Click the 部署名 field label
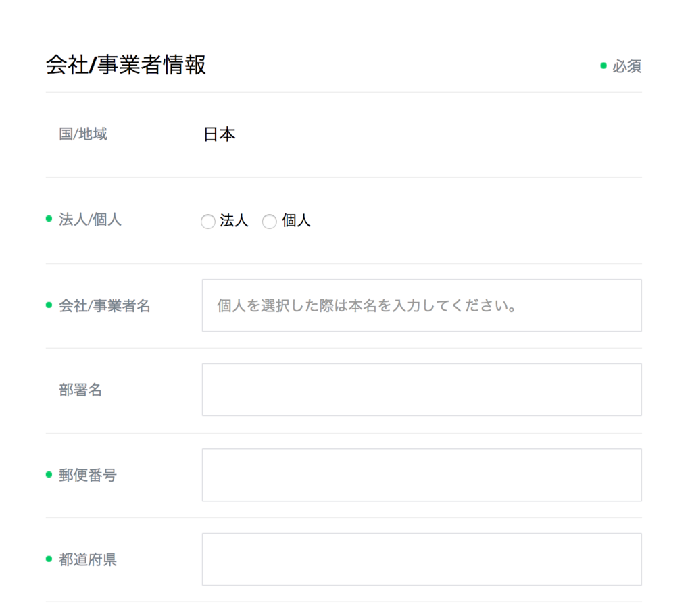 click(x=80, y=390)
